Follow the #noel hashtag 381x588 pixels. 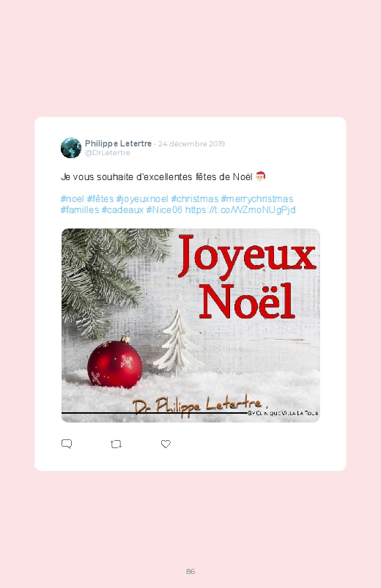click(x=73, y=198)
